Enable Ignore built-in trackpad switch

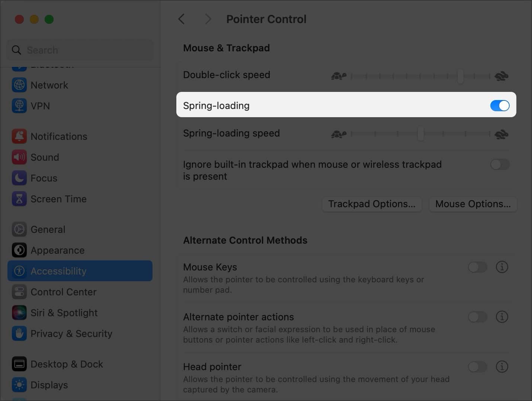coord(500,164)
